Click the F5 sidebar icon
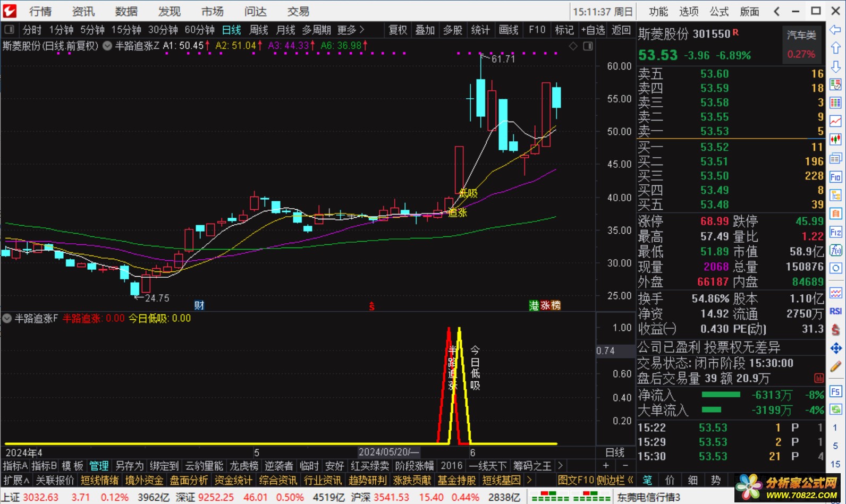 [x=835, y=391]
